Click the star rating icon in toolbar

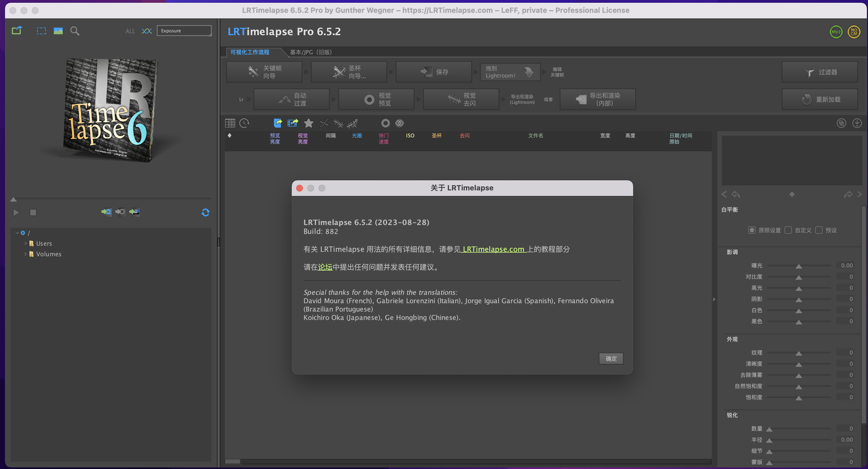308,123
